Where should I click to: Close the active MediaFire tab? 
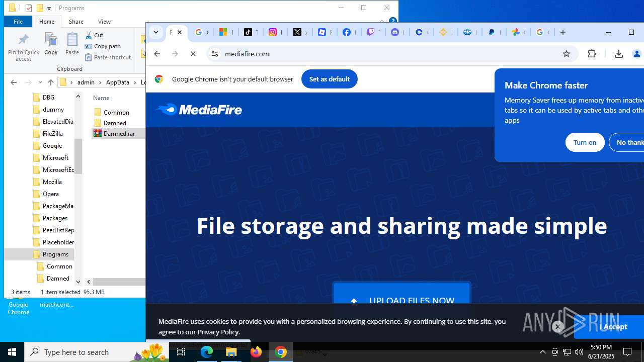coord(180,32)
